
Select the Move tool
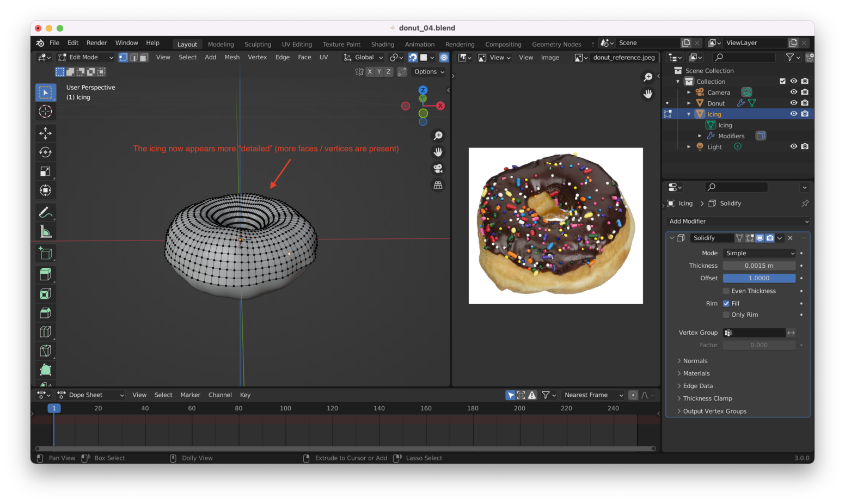46,133
